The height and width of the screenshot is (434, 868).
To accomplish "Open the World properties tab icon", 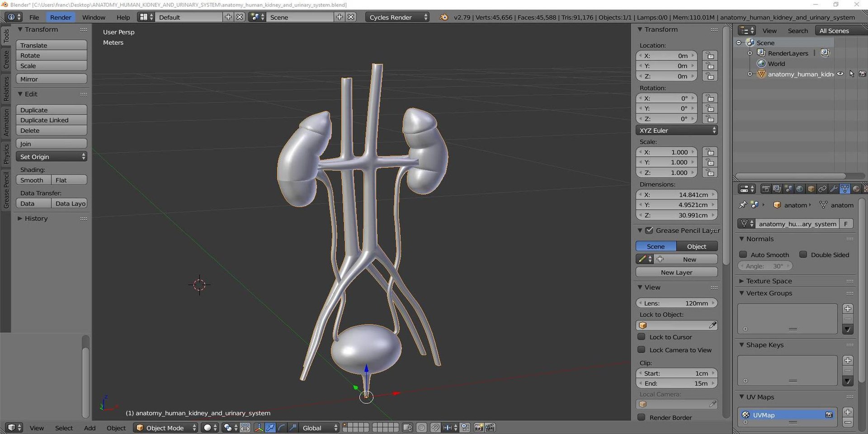I will 800,189.
